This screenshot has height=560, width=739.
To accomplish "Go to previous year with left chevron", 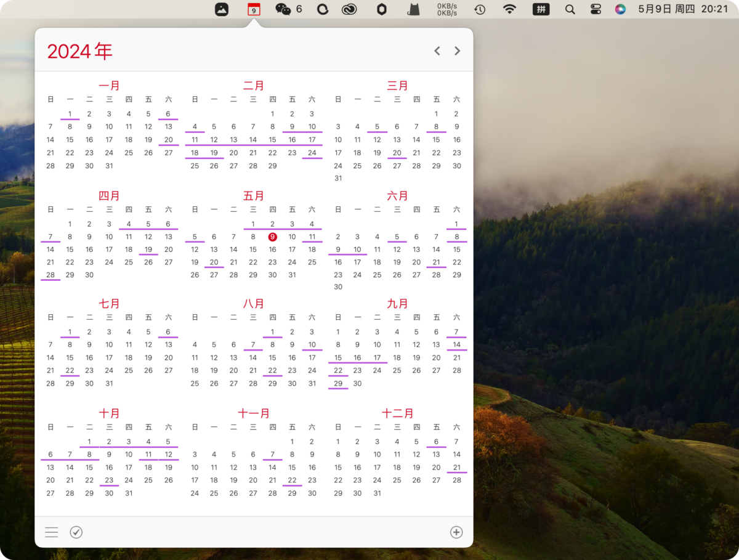I will click(437, 51).
